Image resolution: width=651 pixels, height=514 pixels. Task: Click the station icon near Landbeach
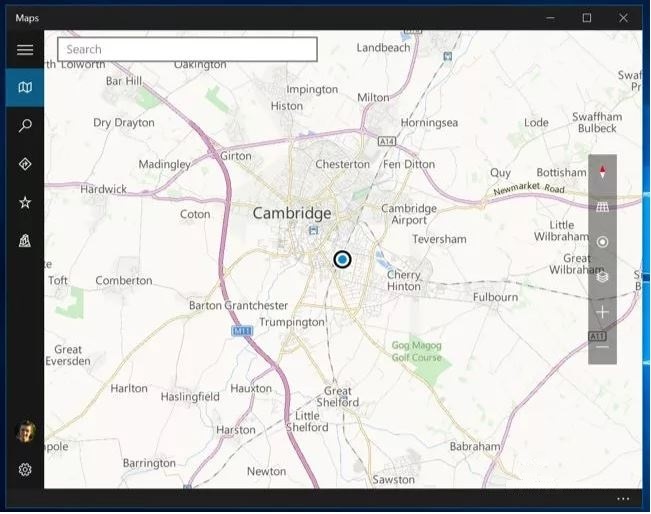[448, 56]
